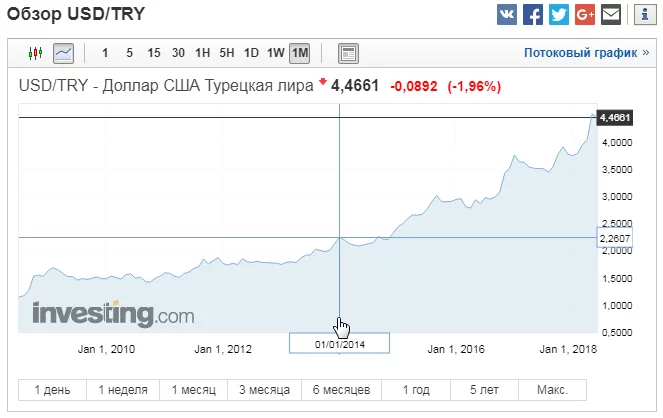663x418 pixels.
Task: Share chart on VK
Action: point(507,15)
